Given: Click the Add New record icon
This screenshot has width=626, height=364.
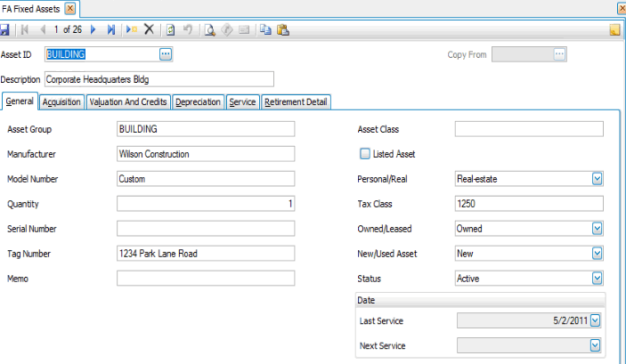Looking at the screenshot, I should click(132, 29).
